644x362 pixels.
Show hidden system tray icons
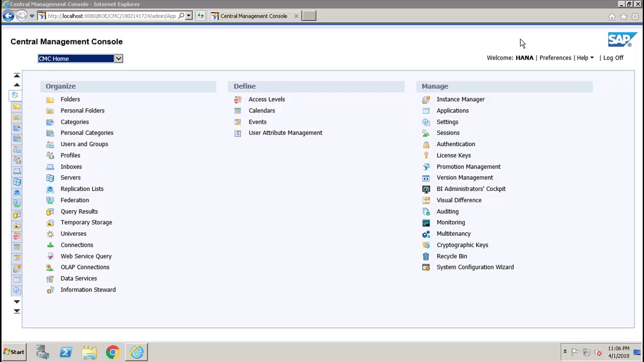click(x=565, y=352)
